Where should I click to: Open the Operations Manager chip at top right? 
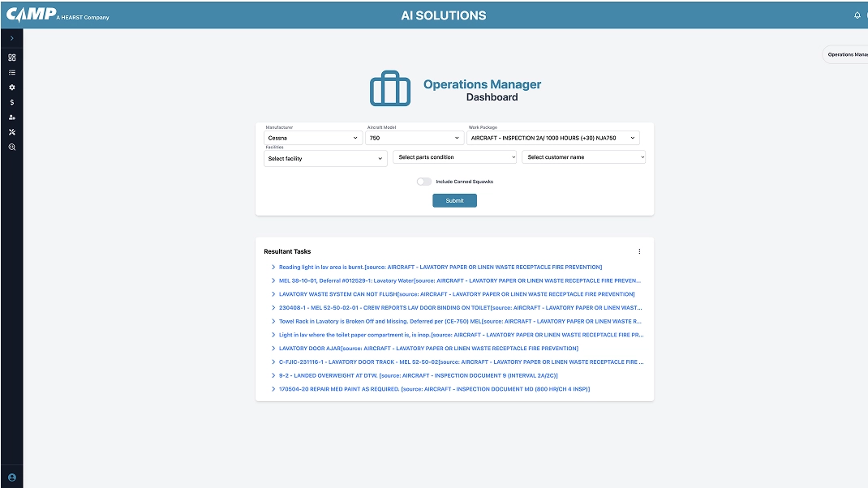pyautogui.click(x=845, y=54)
